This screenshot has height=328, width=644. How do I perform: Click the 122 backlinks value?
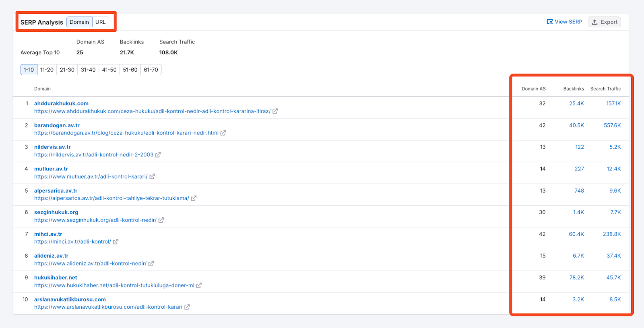(580, 147)
